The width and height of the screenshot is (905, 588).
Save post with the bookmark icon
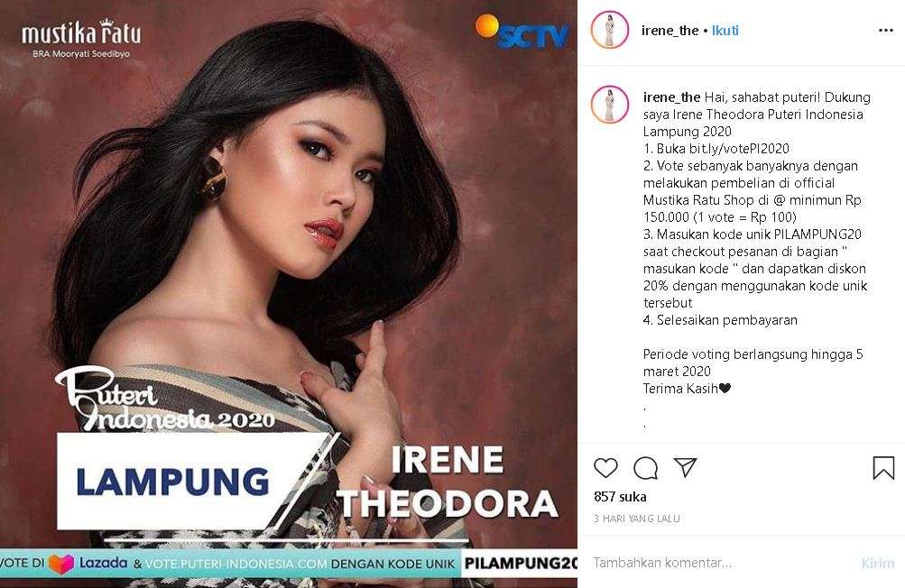(x=883, y=468)
